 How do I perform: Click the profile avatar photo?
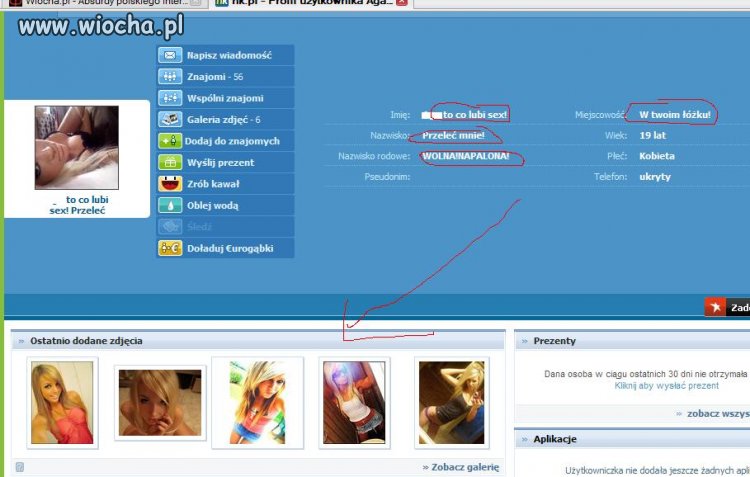click(x=77, y=147)
